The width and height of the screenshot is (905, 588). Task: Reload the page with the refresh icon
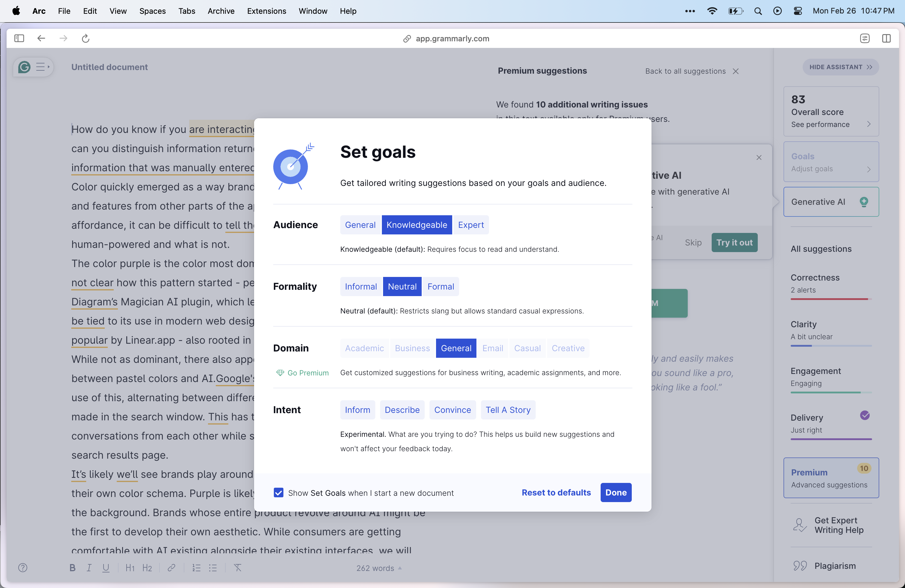[86, 38]
